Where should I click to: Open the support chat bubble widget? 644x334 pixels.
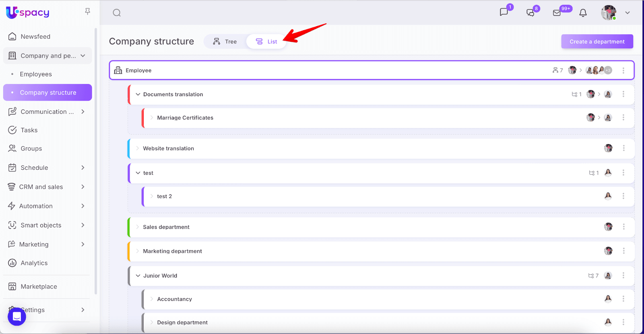[x=17, y=317]
